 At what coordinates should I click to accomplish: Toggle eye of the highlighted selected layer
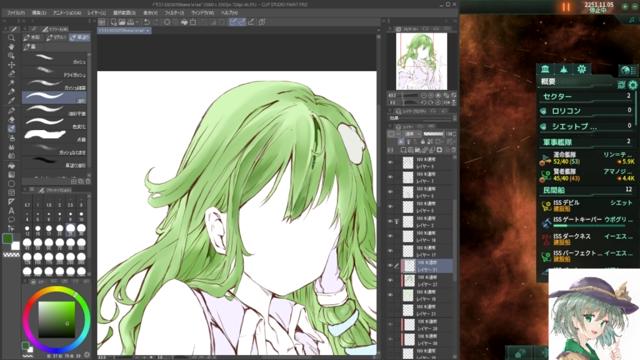(x=391, y=266)
